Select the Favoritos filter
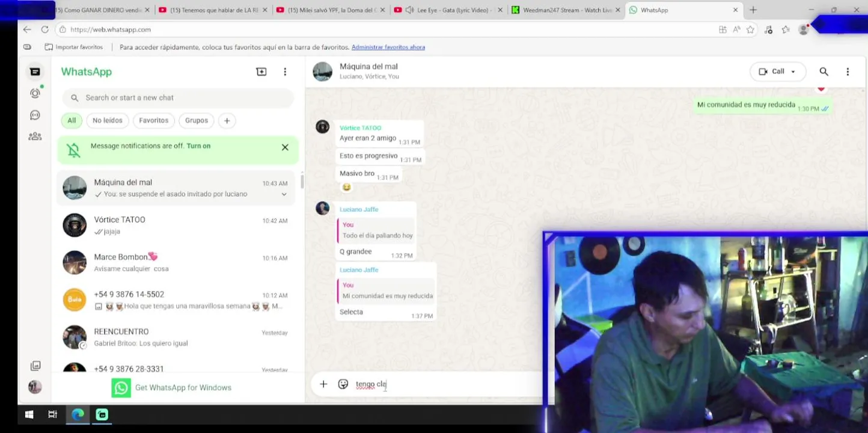 [x=154, y=120]
